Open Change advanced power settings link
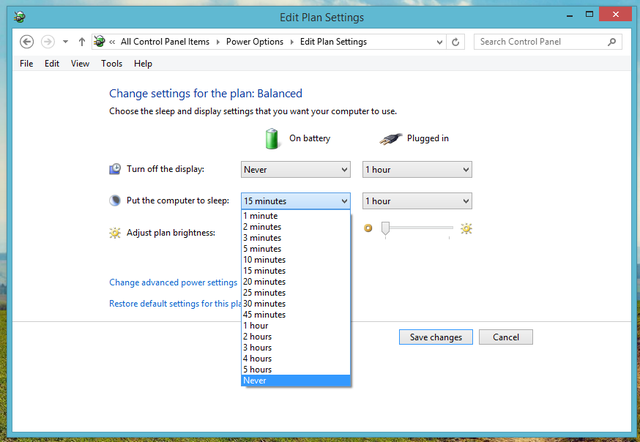Screen dimensions: 640x442 [x=173, y=282]
